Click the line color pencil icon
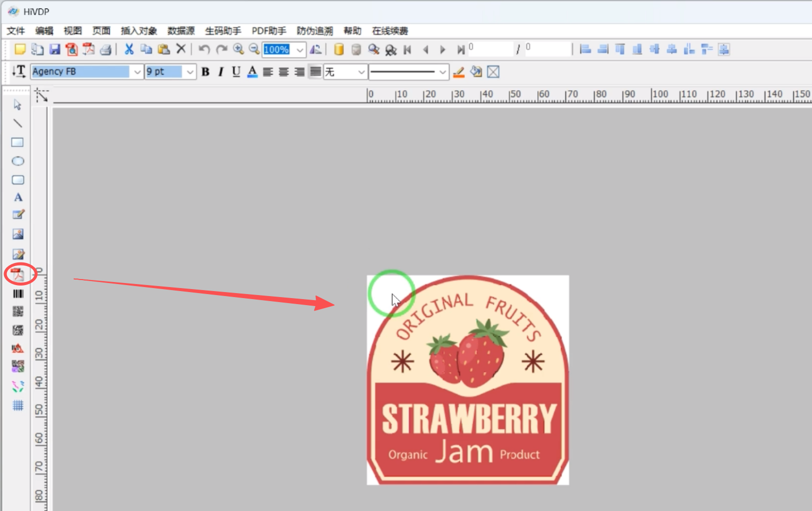The image size is (812, 511). 459,72
